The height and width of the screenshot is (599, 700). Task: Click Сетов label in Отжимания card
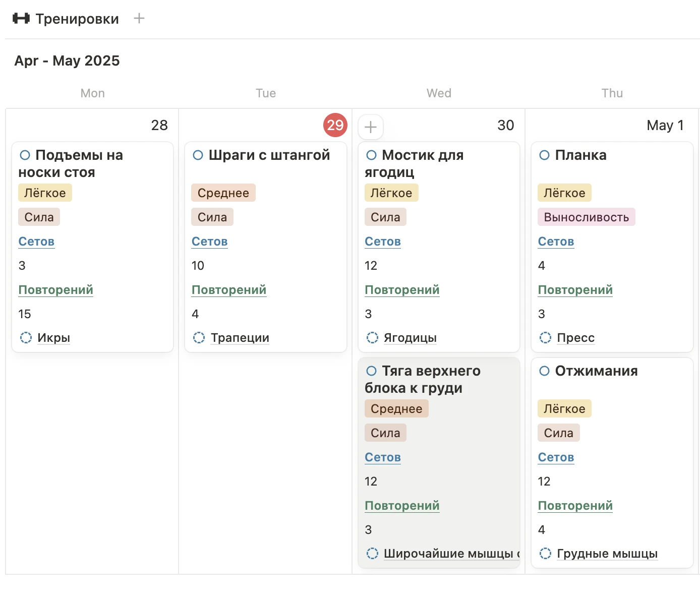[556, 457]
